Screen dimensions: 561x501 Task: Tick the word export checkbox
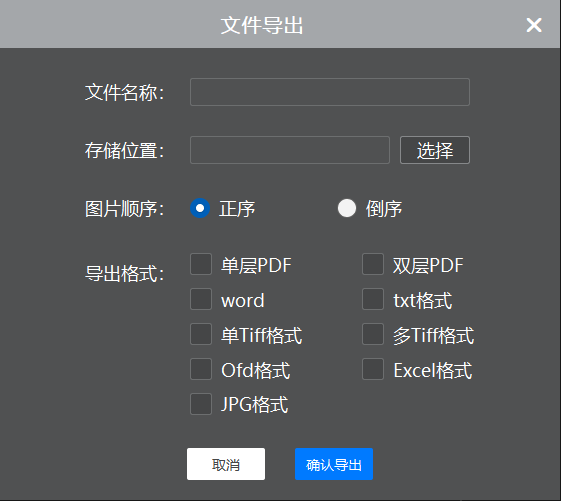201,299
